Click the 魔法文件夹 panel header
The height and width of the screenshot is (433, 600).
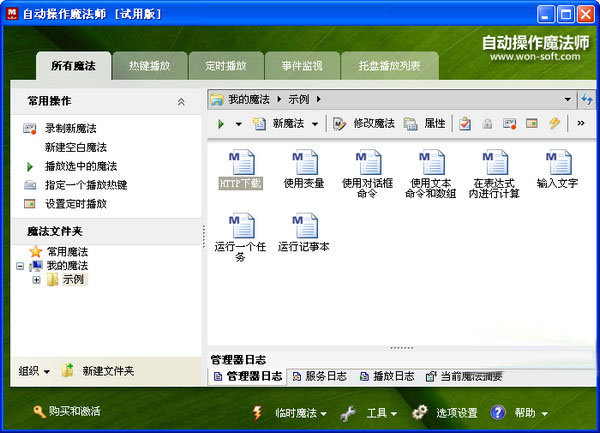[107, 231]
